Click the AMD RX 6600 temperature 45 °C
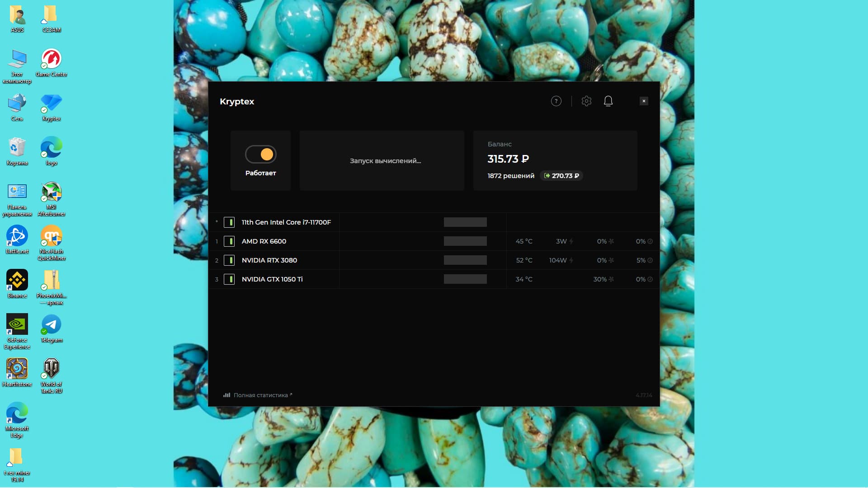This screenshot has height=488, width=868. (524, 241)
